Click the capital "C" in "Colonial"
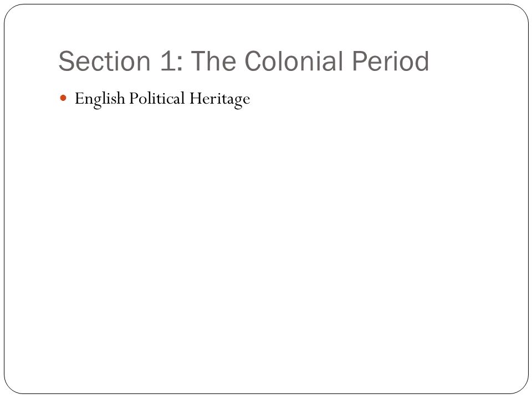Screen dimensions: 532x399 click(x=254, y=61)
